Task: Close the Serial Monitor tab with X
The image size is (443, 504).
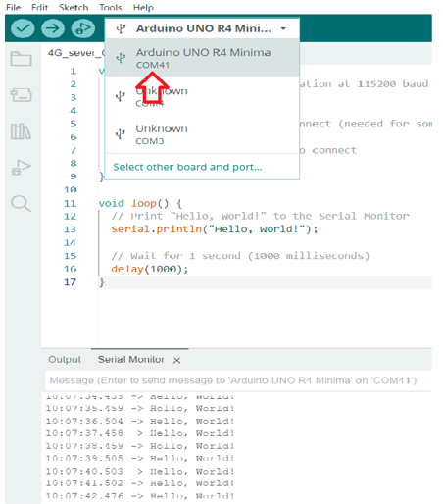Action: point(176,360)
